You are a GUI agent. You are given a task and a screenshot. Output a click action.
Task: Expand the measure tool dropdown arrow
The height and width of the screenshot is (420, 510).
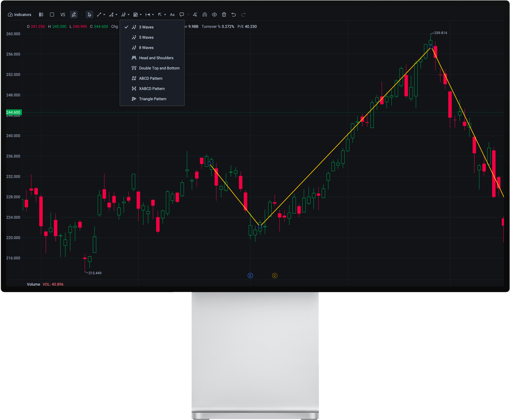point(153,15)
